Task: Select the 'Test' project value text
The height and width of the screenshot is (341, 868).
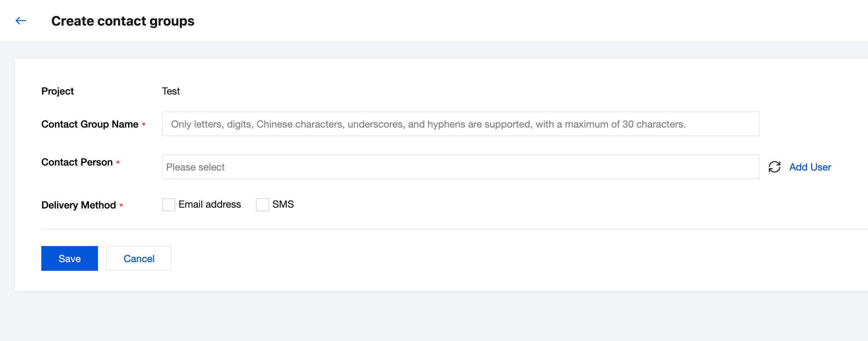Action: coord(171,91)
